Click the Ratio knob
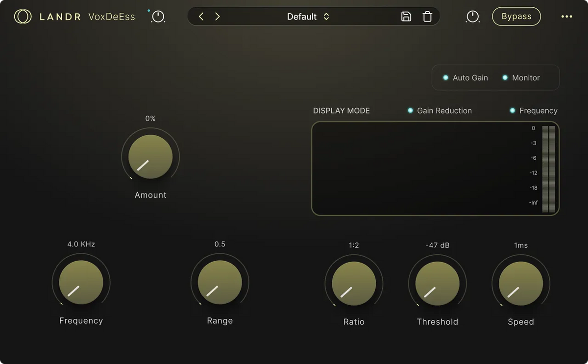588x364 pixels. tap(354, 283)
